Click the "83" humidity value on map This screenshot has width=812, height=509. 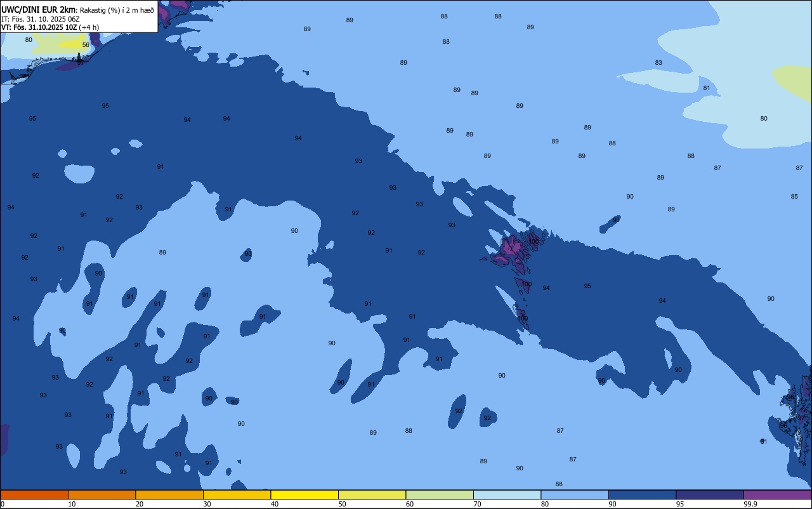658,63
